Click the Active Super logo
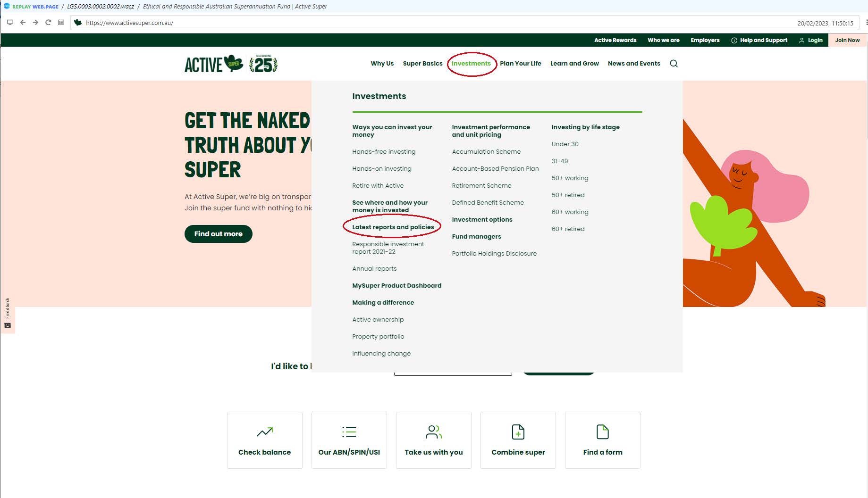 (x=213, y=64)
